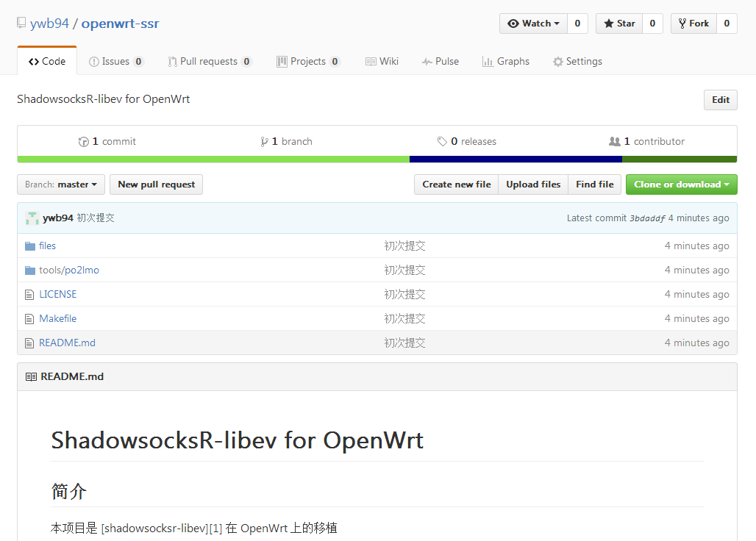The image size is (756, 541).
Task: Open README.md in file list
Action: point(67,343)
